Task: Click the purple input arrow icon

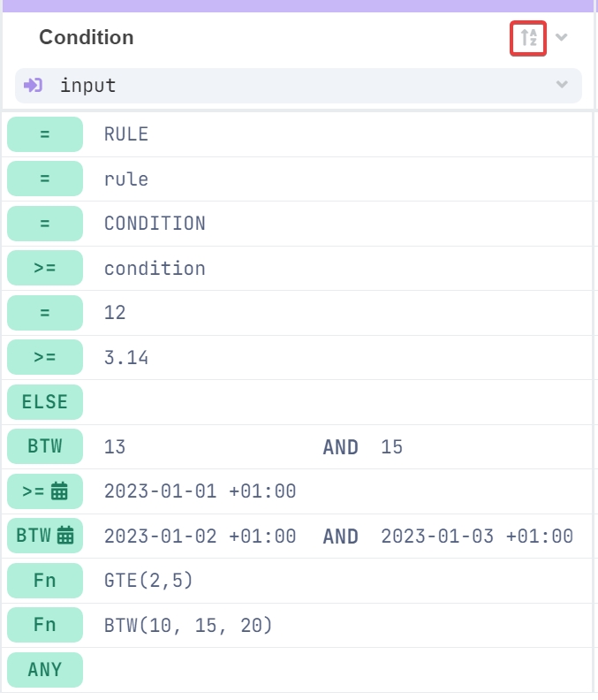Action: 34,86
